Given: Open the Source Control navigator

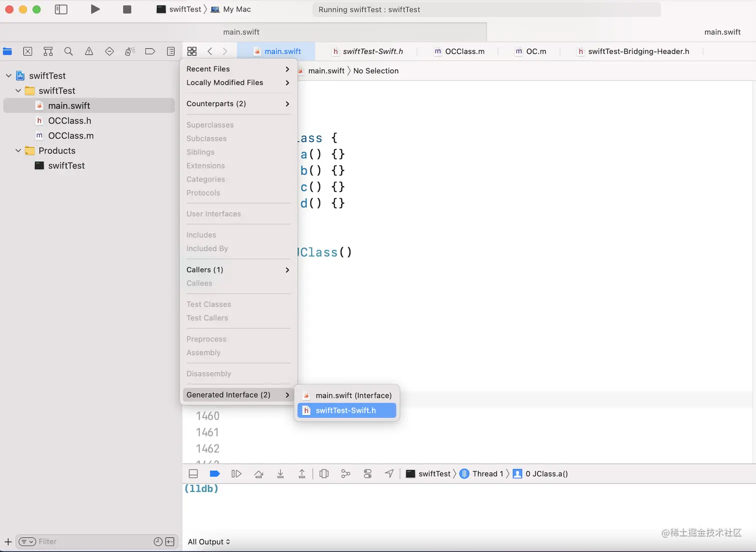Looking at the screenshot, I should pyautogui.click(x=28, y=51).
